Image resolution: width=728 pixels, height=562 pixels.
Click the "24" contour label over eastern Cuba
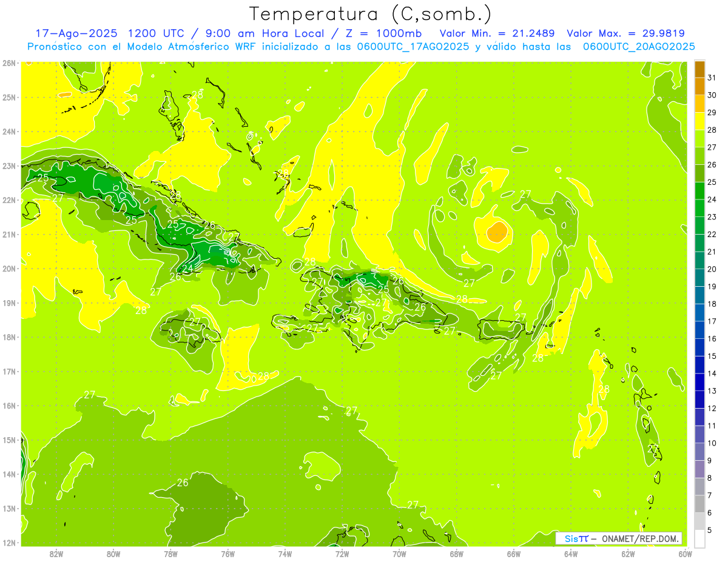(x=187, y=268)
